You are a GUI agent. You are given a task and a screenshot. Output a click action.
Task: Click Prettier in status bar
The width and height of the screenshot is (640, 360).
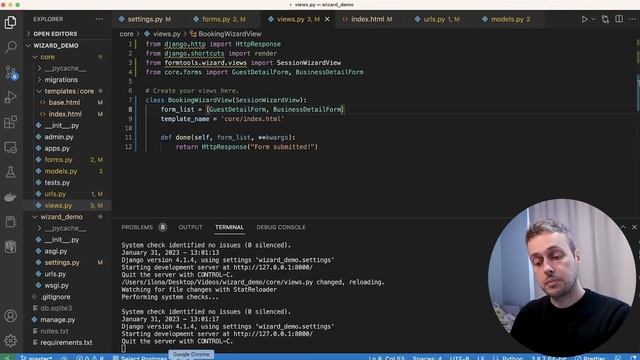(x=590, y=358)
